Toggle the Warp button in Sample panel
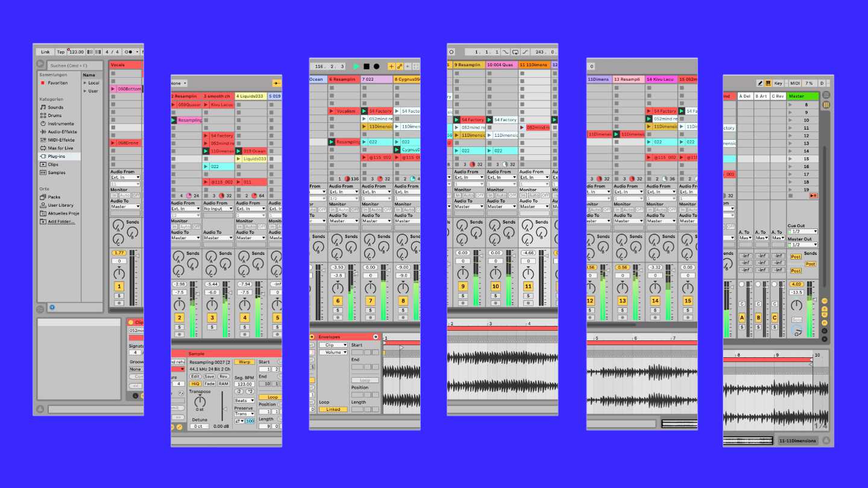 244,362
